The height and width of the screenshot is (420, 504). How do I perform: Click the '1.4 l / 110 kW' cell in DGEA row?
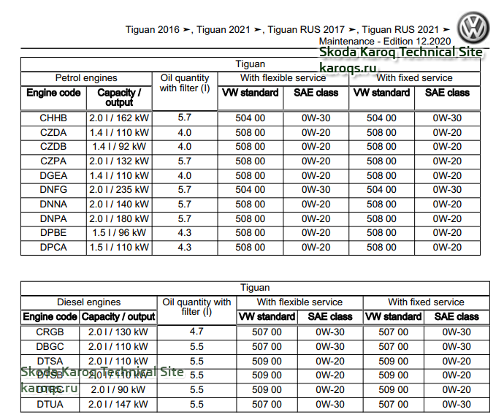click(x=119, y=176)
